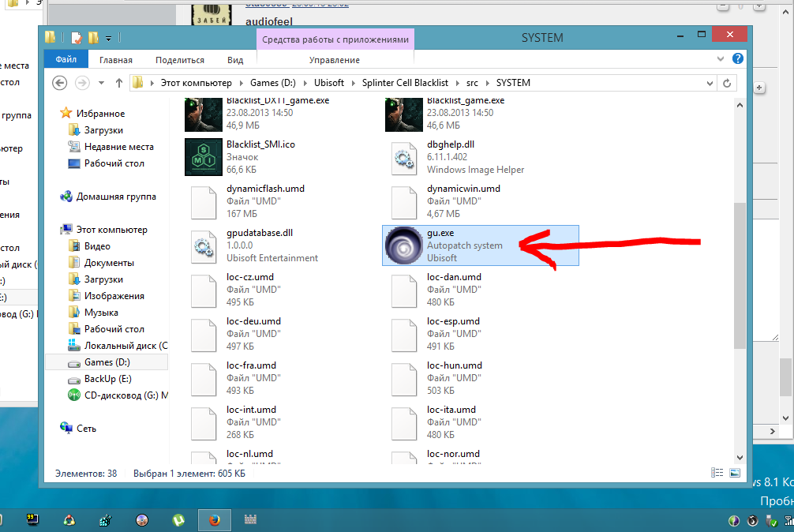Open the Файл ribbon tab
The image size is (794, 532).
click(66, 59)
